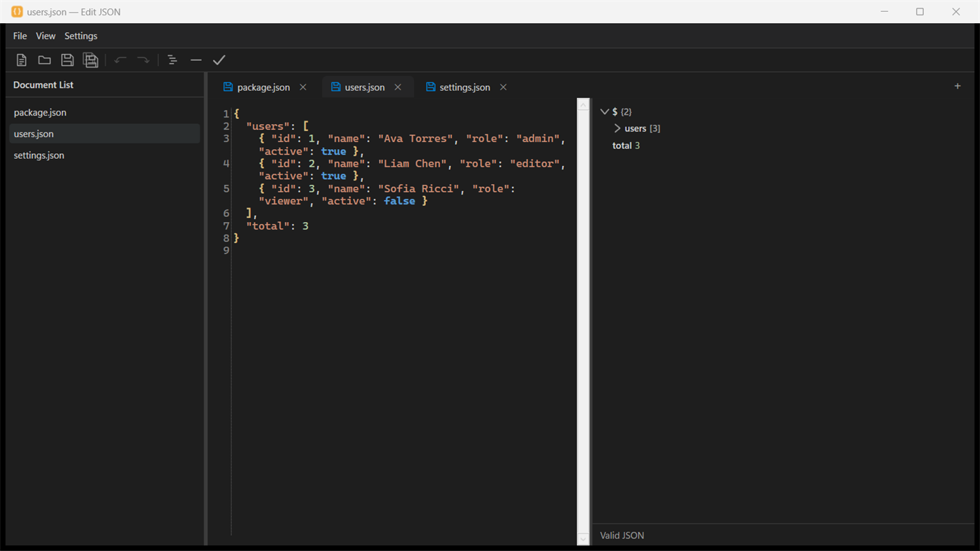Click the "total" key in the editor

(x=268, y=226)
